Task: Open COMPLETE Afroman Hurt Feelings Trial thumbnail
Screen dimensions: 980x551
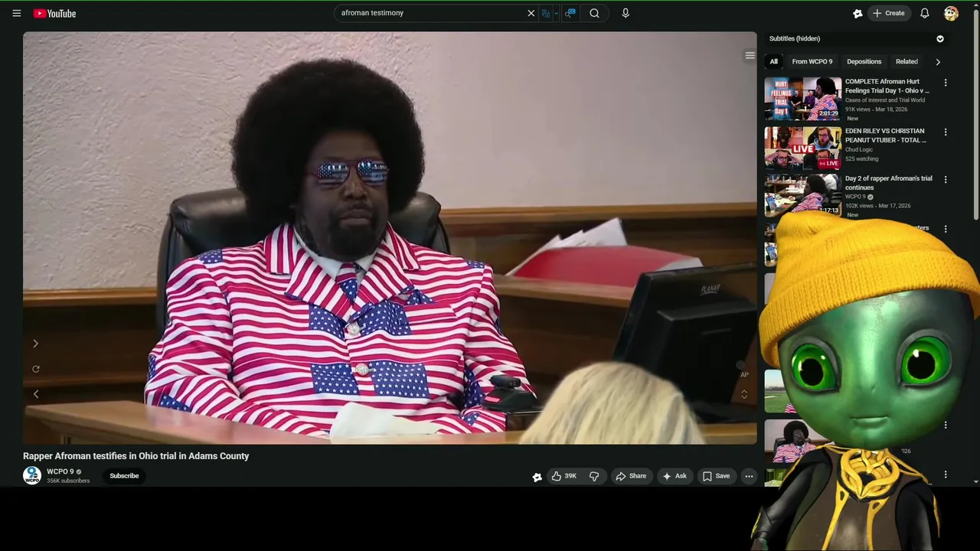Action: (802, 99)
